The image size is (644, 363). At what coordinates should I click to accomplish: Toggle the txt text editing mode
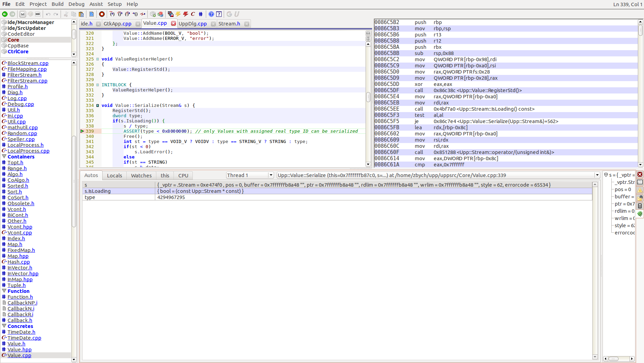[23, 14]
